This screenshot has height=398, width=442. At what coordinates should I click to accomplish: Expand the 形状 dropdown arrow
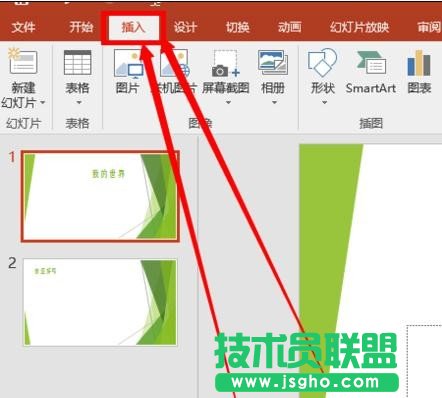point(324,103)
